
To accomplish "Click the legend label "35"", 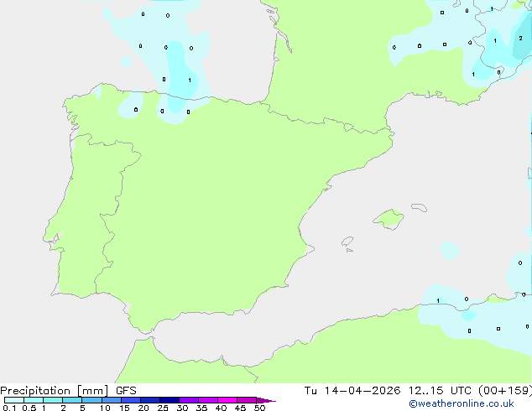I will point(201,408).
